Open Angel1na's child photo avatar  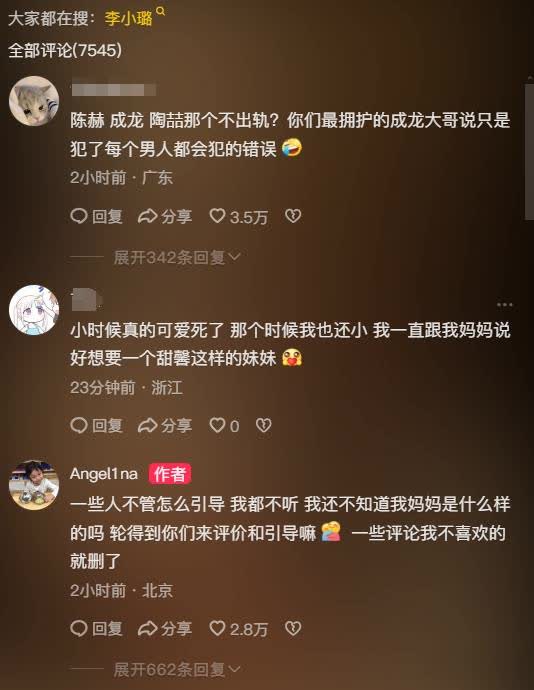pyautogui.click(x=34, y=485)
